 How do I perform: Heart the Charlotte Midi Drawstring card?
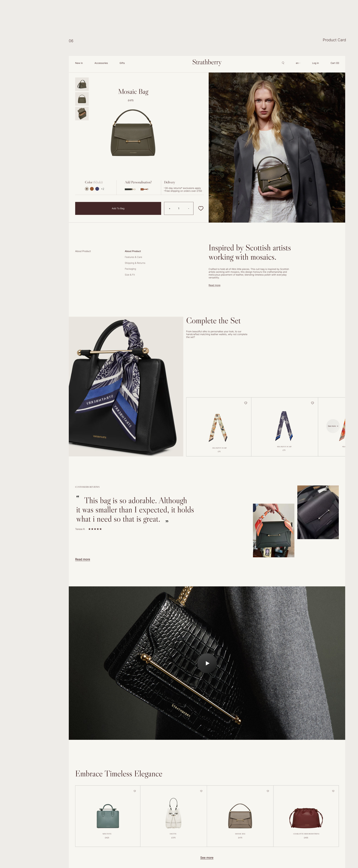pos(333,791)
